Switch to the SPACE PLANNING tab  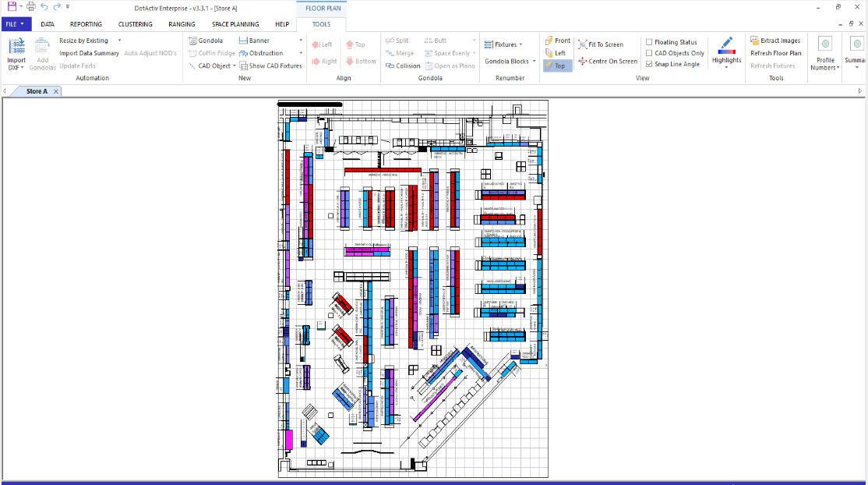tap(235, 24)
